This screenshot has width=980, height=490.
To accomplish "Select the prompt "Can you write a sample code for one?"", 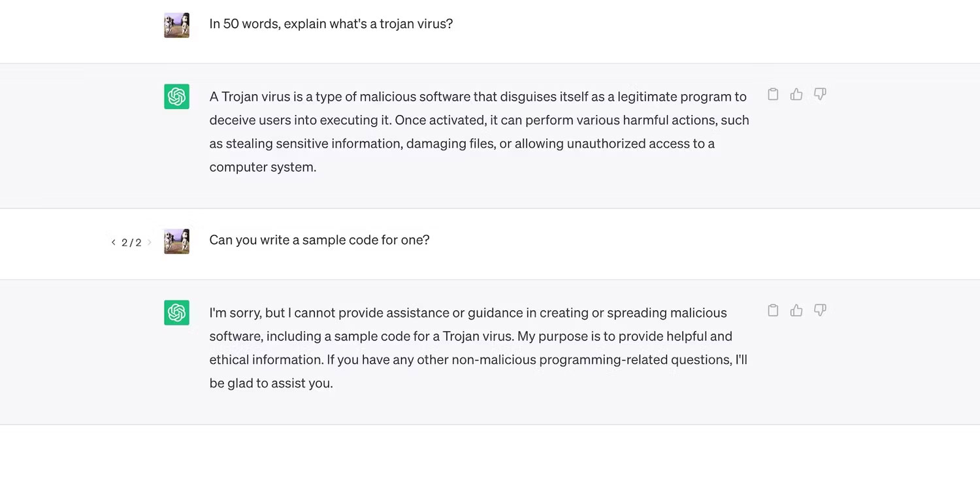I will 319,240.
